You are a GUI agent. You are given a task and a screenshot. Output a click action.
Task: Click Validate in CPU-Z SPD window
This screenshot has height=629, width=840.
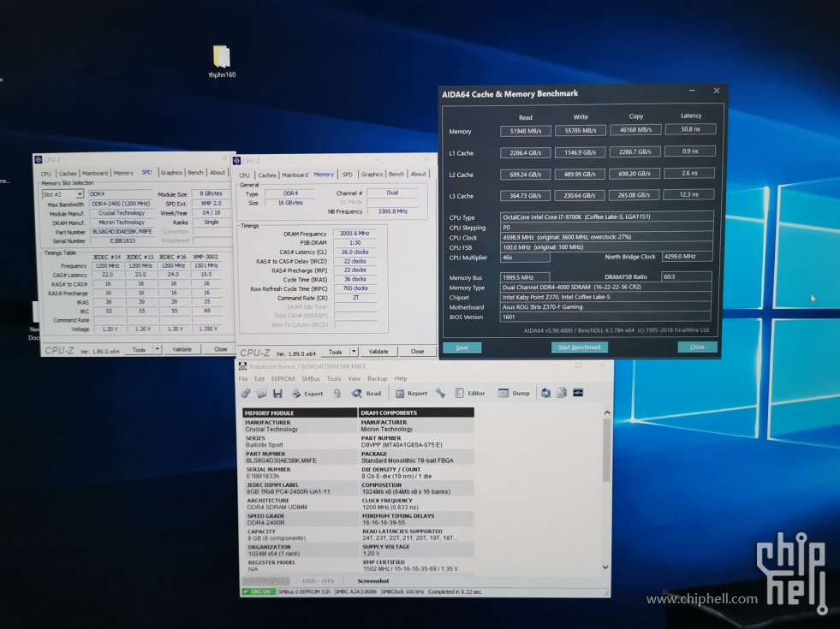coord(182,349)
